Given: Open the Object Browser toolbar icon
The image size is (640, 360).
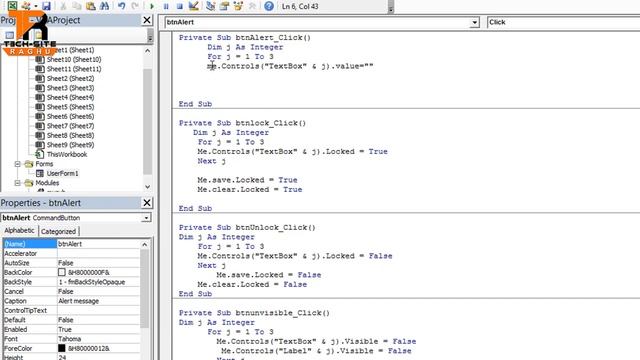Looking at the screenshot, I should 238,6.
